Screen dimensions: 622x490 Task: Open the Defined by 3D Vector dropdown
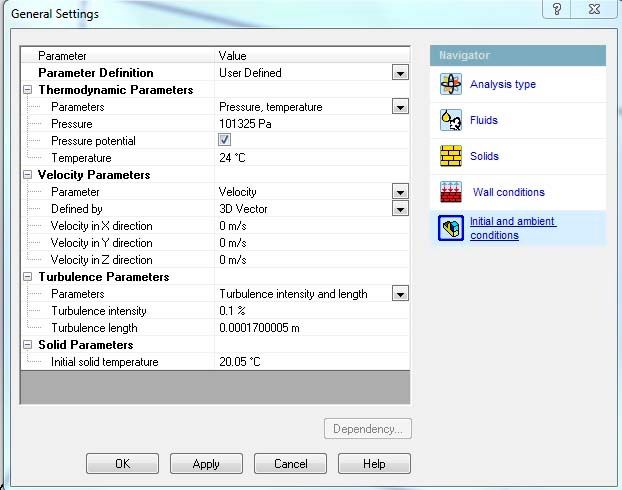coord(400,209)
